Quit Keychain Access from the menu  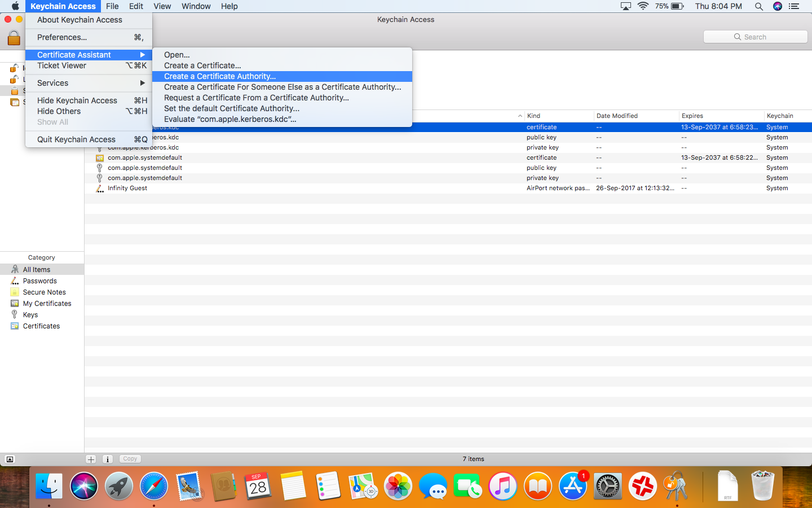tap(89, 139)
